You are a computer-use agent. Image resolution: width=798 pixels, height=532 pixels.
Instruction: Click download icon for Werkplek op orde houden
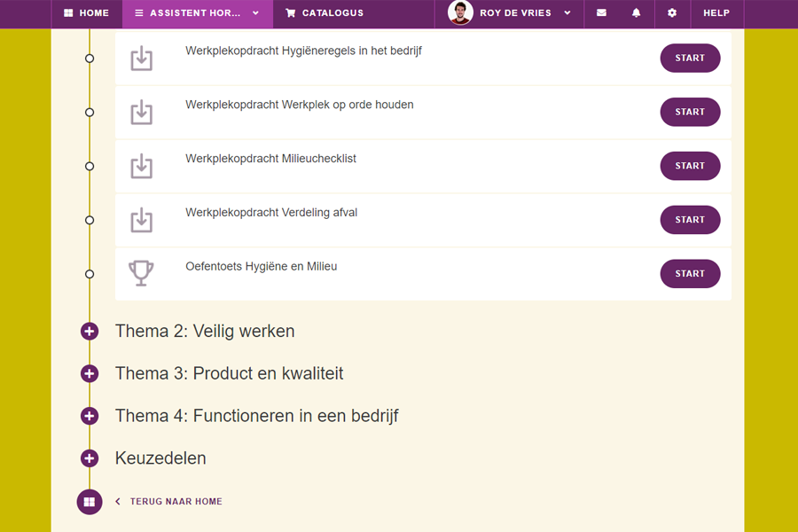tap(142, 112)
